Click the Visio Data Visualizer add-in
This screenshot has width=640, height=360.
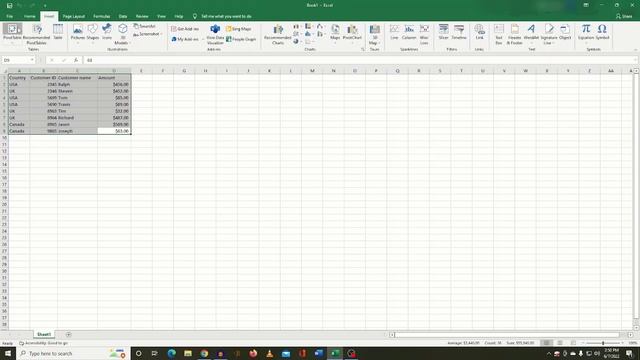[x=215, y=34]
